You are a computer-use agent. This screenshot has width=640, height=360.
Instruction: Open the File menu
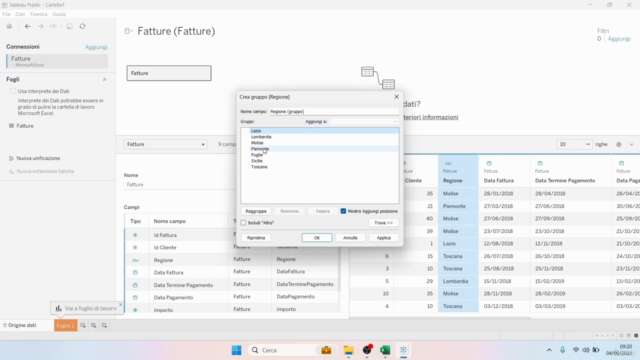coord(7,14)
